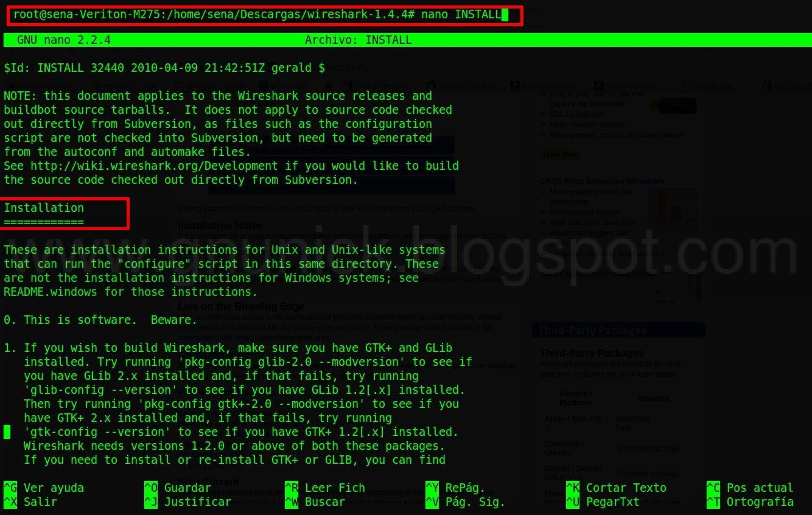Place cursor on the '$Id: INSTALL 32440' line
This screenshot has height=515, width=812.
coord(164,68)
